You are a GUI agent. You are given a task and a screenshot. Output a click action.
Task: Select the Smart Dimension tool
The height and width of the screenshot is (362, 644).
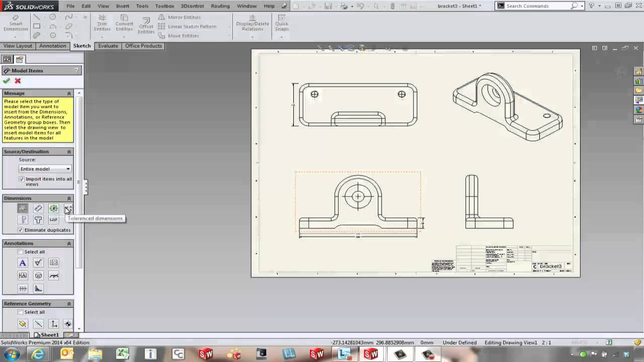point(15,23)
